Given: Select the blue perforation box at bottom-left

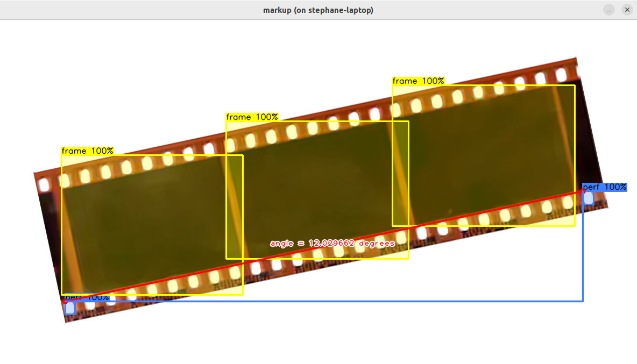Looking at the screenshot, I should [x=70, y=308].
